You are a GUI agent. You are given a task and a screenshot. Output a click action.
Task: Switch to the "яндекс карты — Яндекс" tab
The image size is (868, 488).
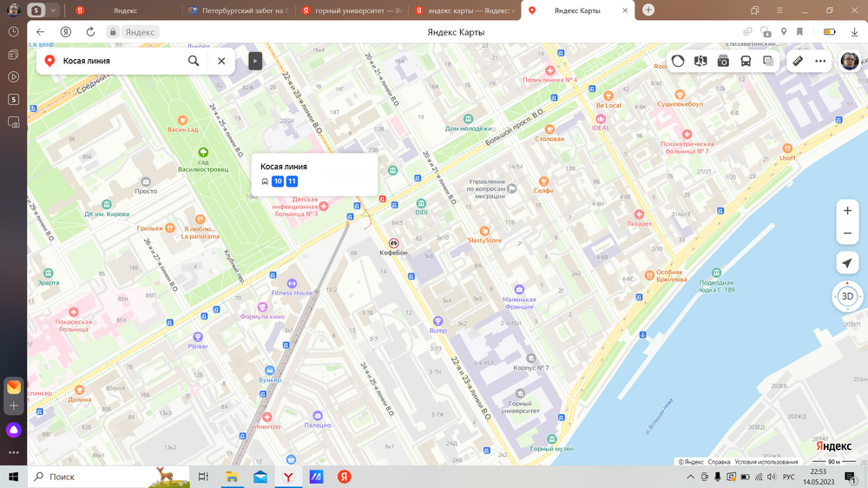(465, 10)
